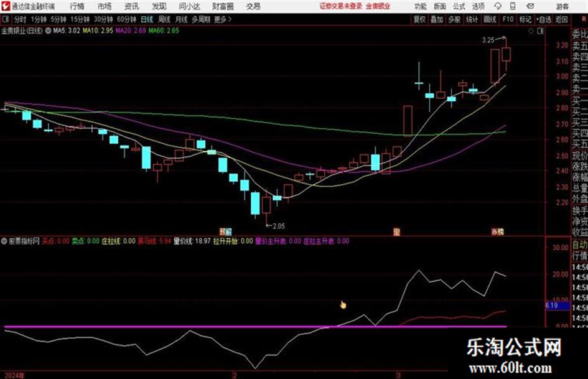Click the 统计 statistics toolbar button
588x379 pixels.
(x=472, y=19)
